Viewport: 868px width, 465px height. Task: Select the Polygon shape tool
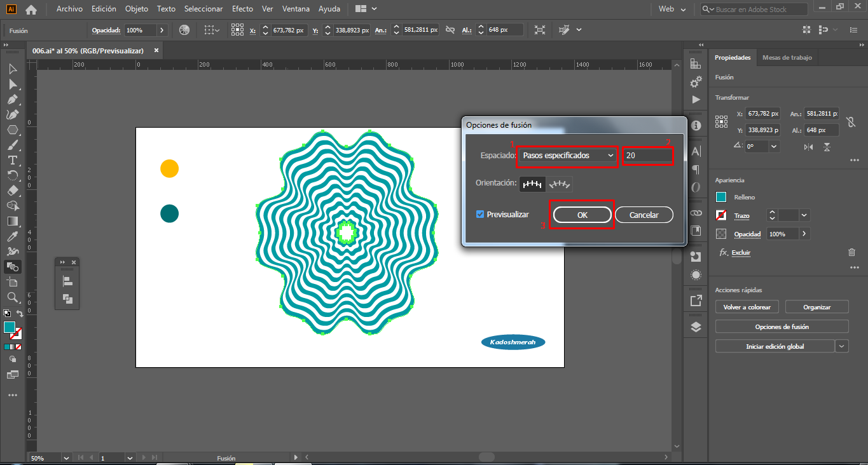13,130
